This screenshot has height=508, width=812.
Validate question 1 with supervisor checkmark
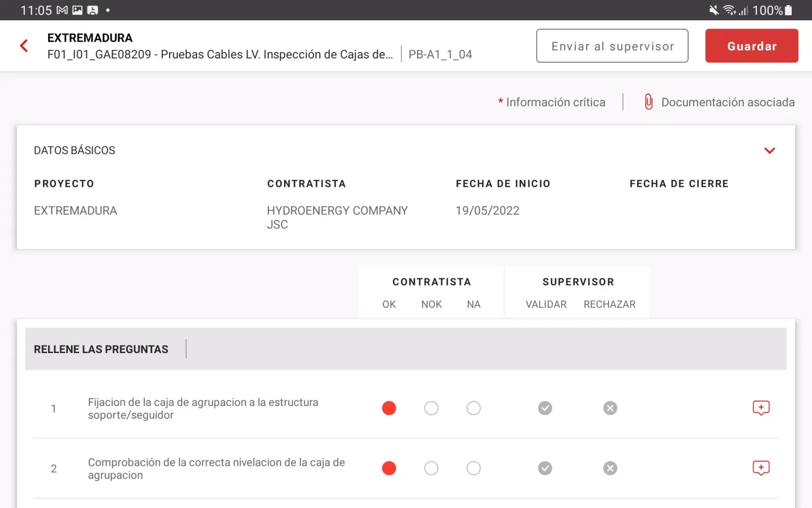point(545,408)
